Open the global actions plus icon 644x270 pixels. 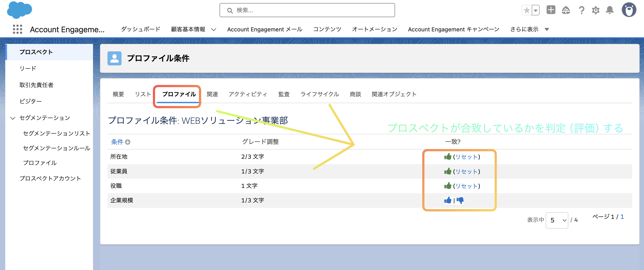click(551, 10)
